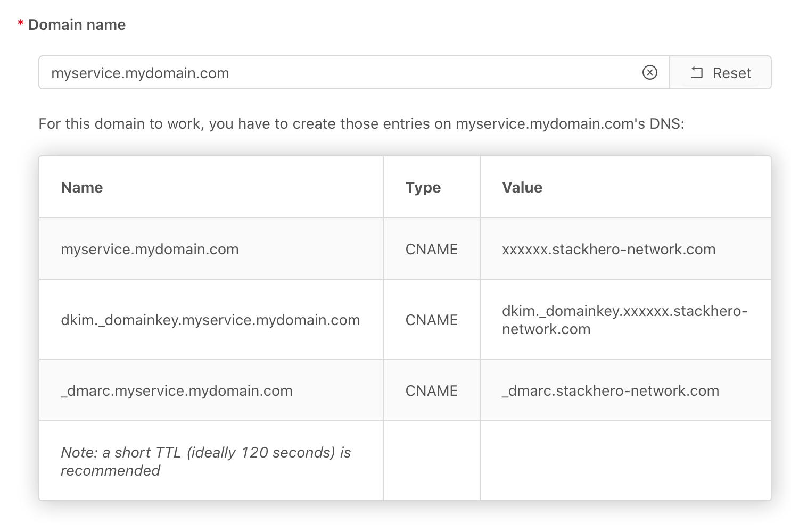Click the Value column header
791x532 pixels.
522,187
